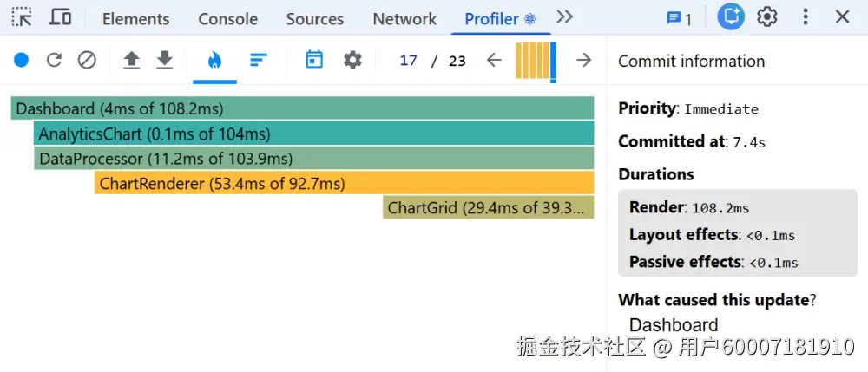Expand the hidden DevTools tabs chevron

coord(565,17)
